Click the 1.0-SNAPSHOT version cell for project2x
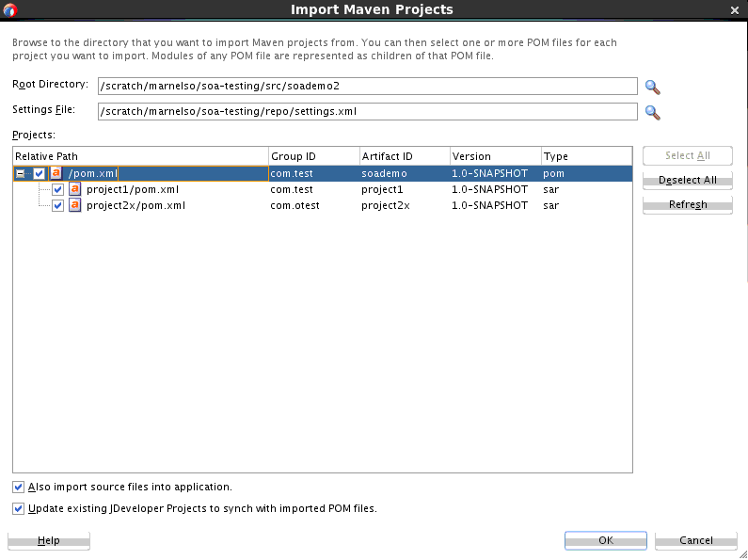This screenshot has height=560, width=748. (x=490, y=205)
